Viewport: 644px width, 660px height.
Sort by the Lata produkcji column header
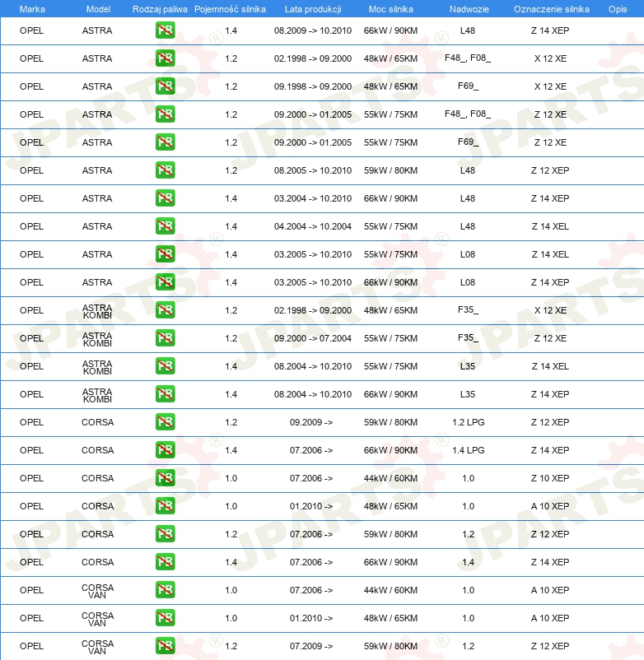[312, 8]
